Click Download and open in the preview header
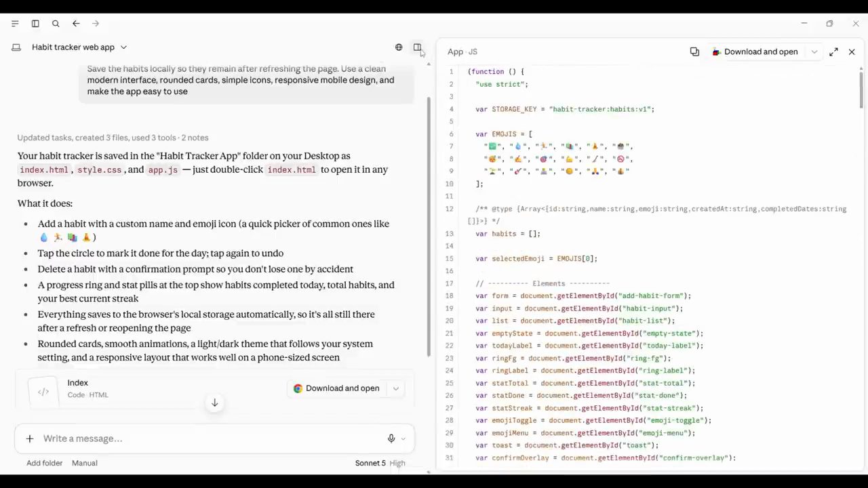 pos(755,52)
